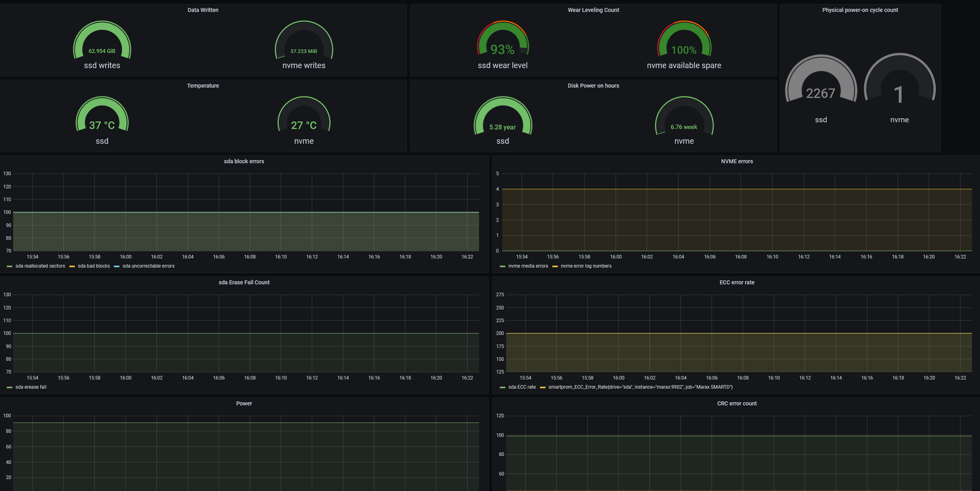The image size is (980, 491).
Task: Open the ECC error rate panel menu
Action: 736,282
